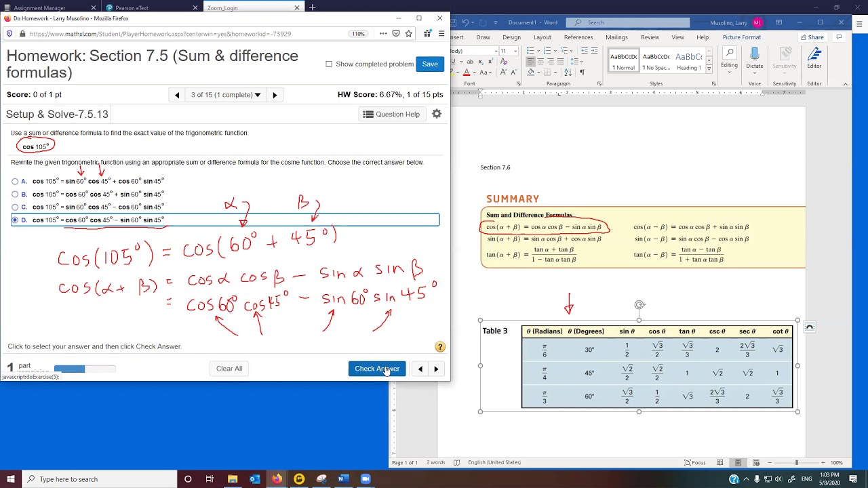Select answer choice C radio button
Screen dimensions: 868x488
(15, 207)
